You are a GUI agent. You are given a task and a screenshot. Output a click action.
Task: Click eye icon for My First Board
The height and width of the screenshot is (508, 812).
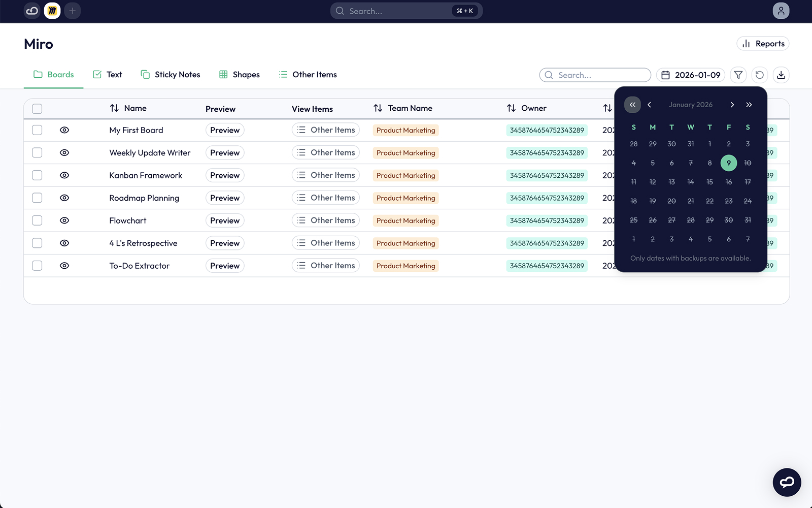click(64, 130)
